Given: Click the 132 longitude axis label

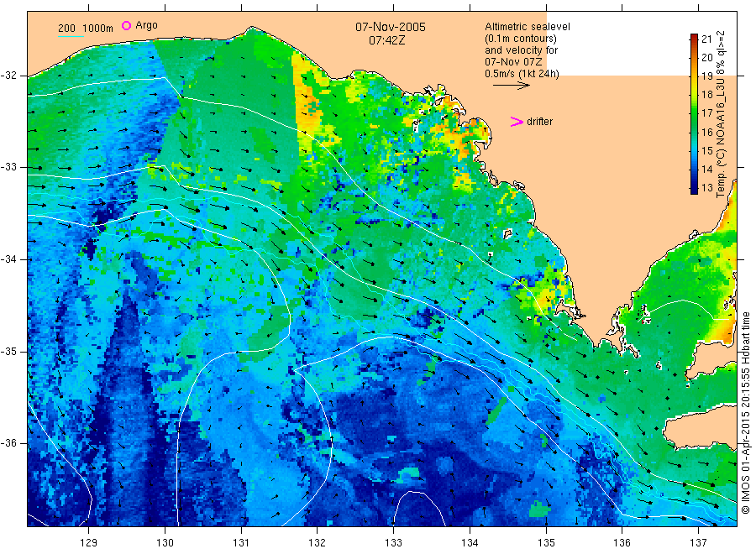Looking at the screenshot, I should pyautogui.click(x=318, y=543).
